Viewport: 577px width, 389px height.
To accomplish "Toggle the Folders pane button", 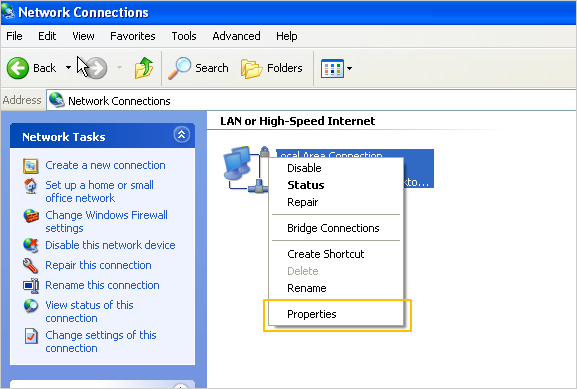I will 272,68.
